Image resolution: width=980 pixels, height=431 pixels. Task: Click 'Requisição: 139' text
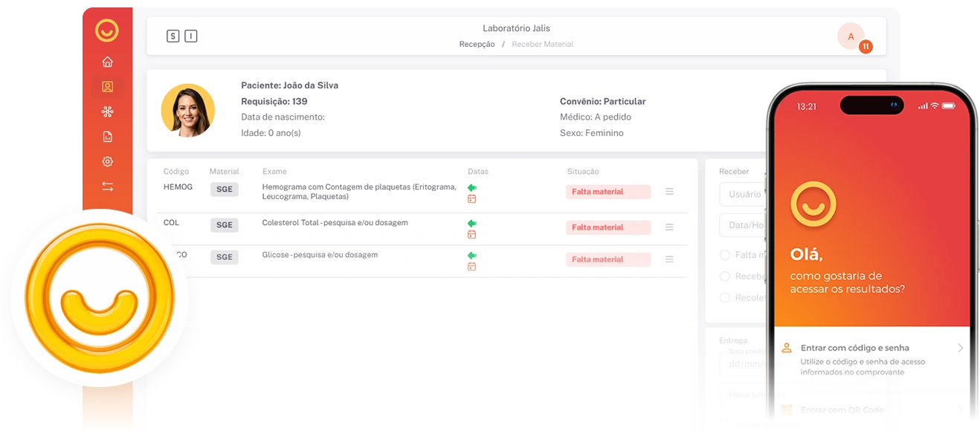point(274,101)
